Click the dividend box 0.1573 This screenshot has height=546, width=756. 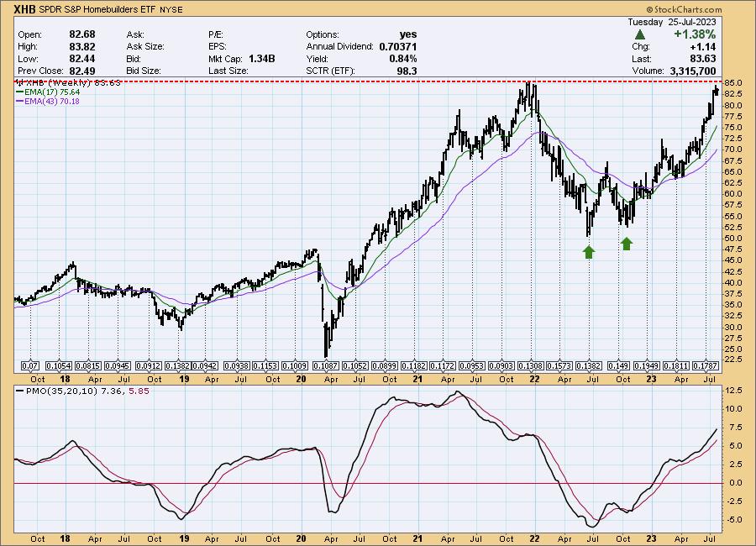pos(561,366)
